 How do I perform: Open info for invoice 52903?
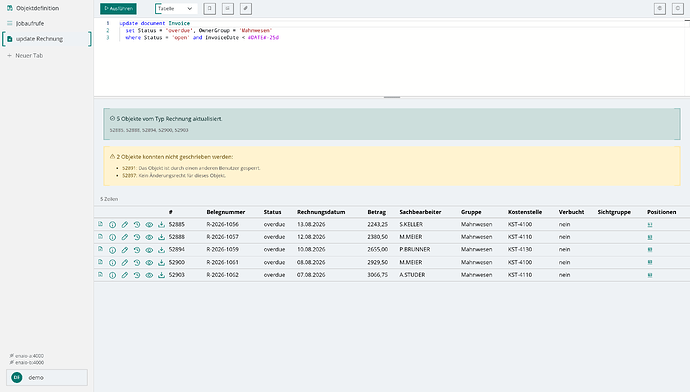[113, 275]
